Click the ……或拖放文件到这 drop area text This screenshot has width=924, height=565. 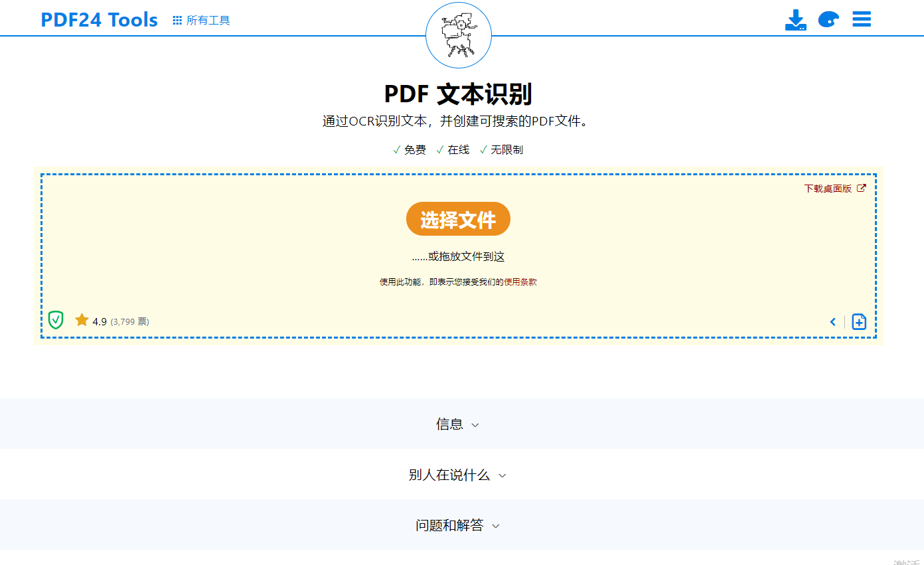[458, 257]
